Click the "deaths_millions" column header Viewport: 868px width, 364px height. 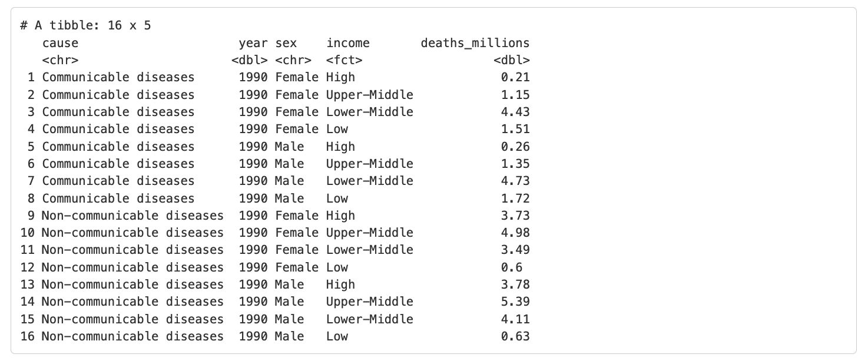(x=475, y=43)
